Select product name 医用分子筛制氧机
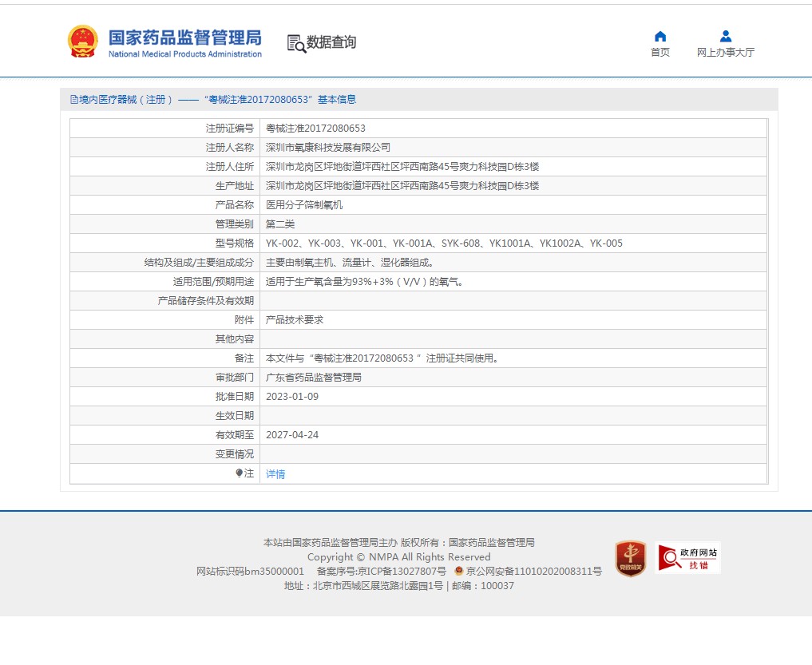The image size is (812, 665). [304, 205]
